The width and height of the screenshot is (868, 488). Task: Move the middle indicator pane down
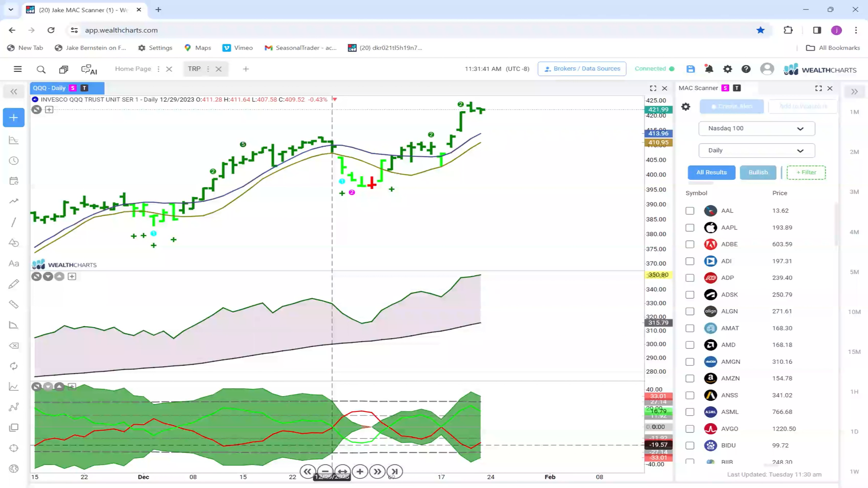click(48, 277)
